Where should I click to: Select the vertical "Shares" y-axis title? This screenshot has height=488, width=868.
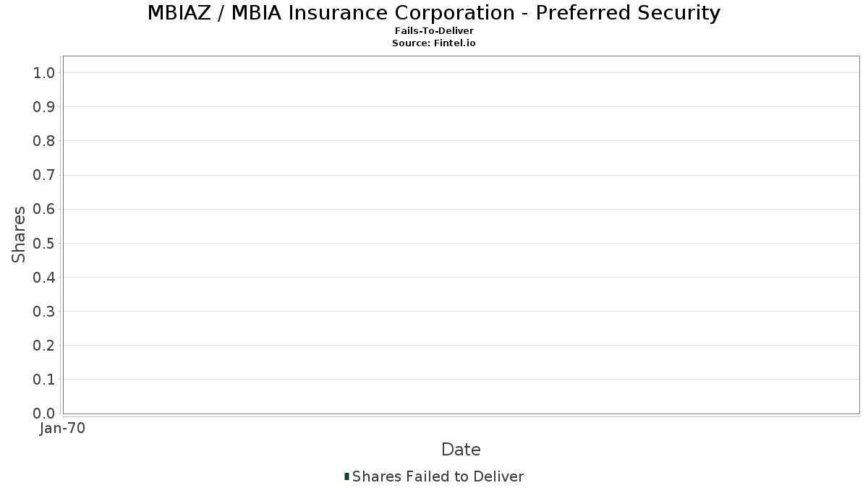(19, 234)
